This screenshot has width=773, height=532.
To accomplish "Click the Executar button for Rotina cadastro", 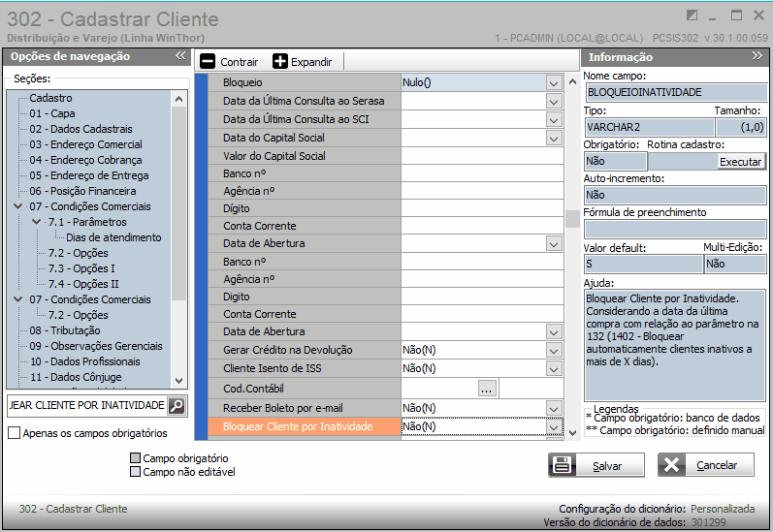I will pos(740,162).
